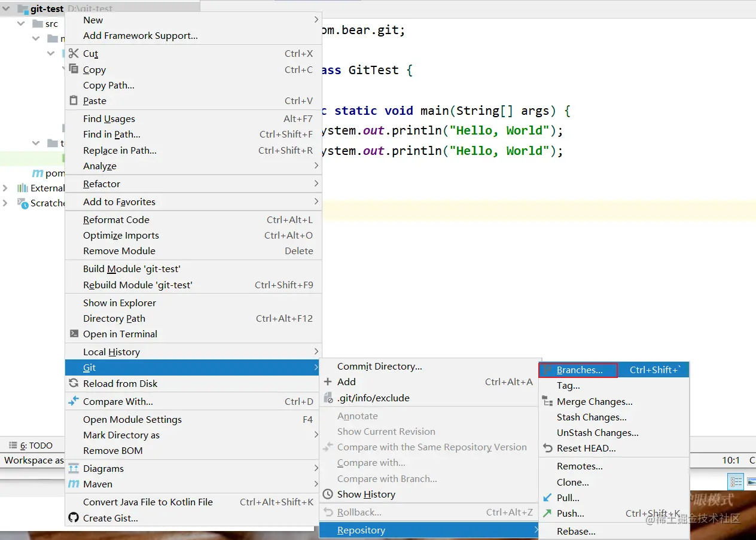
Task: Click the Merge Changes icon
Action: 547,401
